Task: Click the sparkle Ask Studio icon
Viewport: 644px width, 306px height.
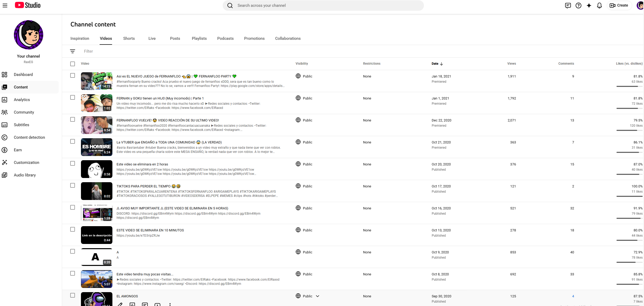Action: [x=589, y=5]
